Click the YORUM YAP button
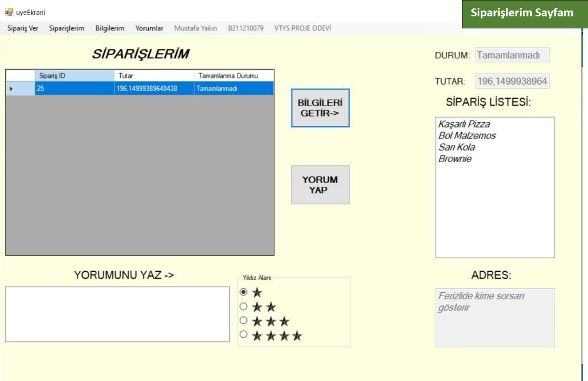Viewport: 588px width, 381px height. (320, 185)
